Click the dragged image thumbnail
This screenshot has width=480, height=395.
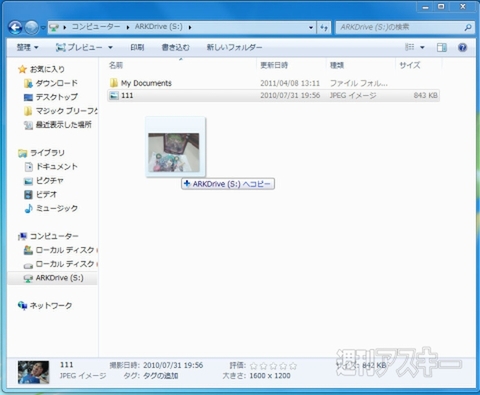click(174, 152)
